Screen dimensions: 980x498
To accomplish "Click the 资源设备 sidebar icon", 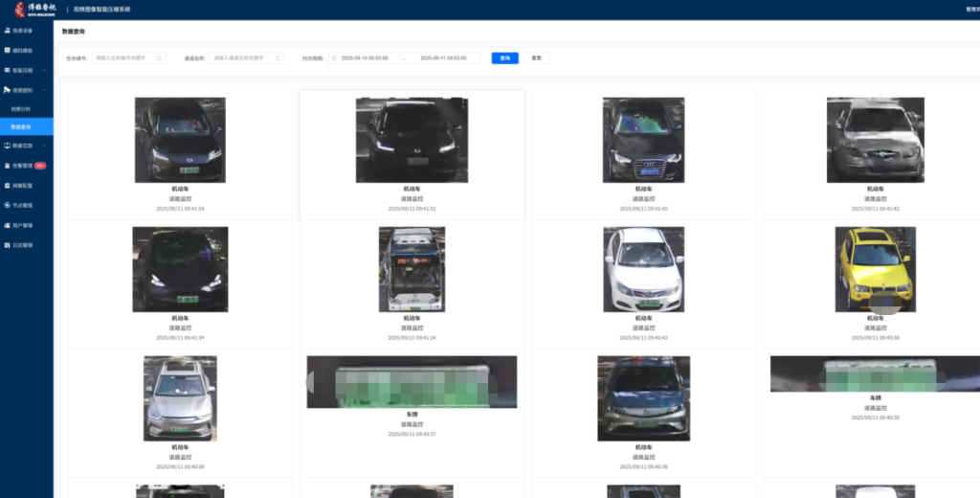I will (x=8, y=31).
